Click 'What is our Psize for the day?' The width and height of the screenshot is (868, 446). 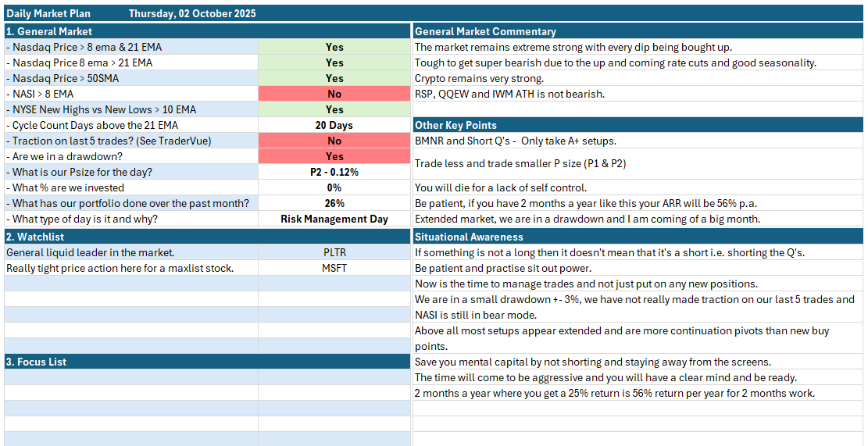(131, 172)
